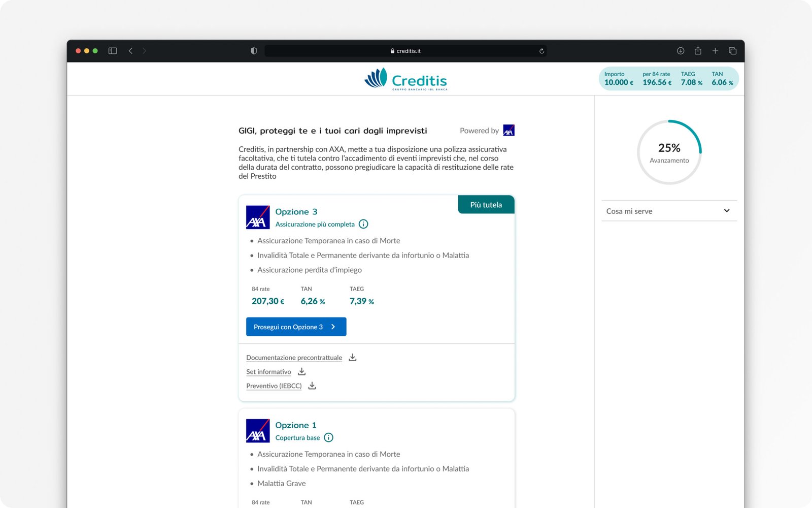Open a new tab with plus icon

715,51
